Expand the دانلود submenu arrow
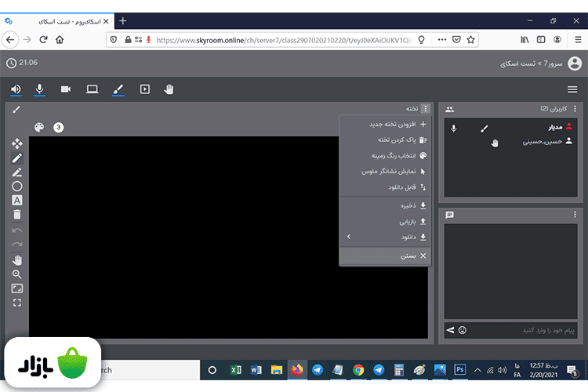Viewport: 588px width, 392px height. [349, 236]
